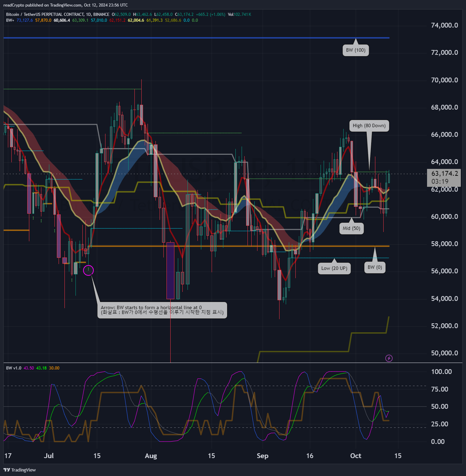Click the orange BW v1.0 value 30.00
The height and width of the screenshot is (476, 466).
[x=54, y=368]
